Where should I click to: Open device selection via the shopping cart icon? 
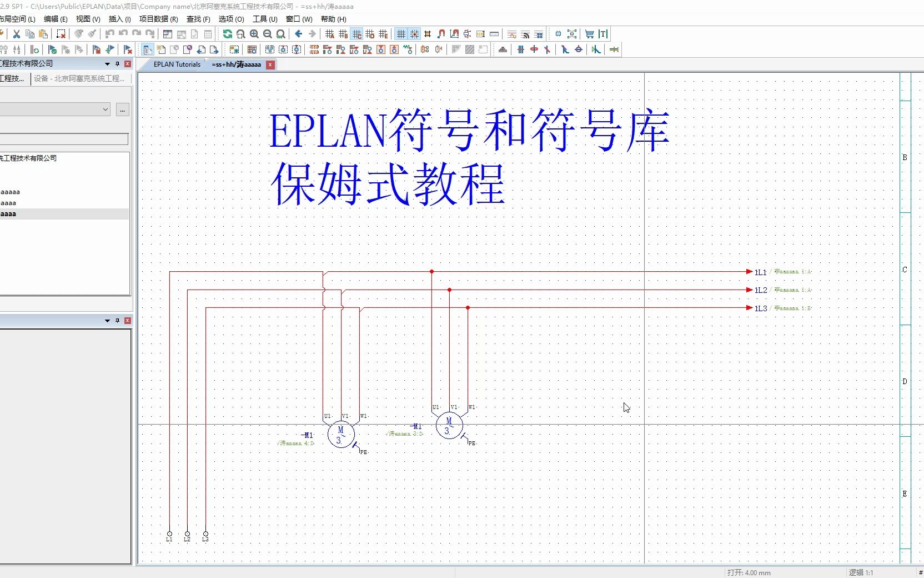pyautogui.click(x=589, y=34)
